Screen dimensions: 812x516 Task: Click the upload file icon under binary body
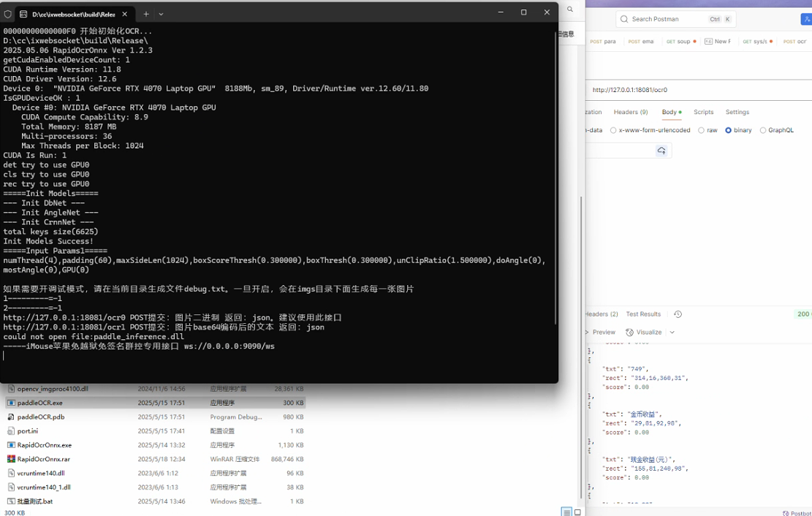pyautogui.click(x=661, y=150)
